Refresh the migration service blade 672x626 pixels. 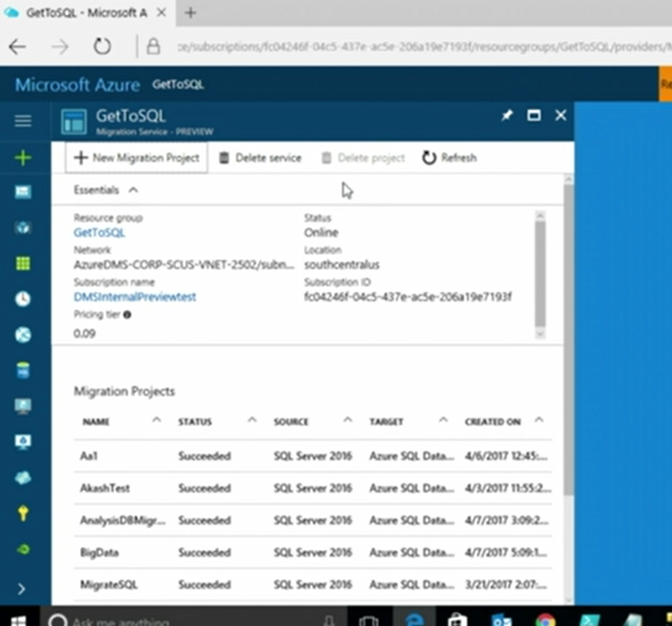click(449, 158)
